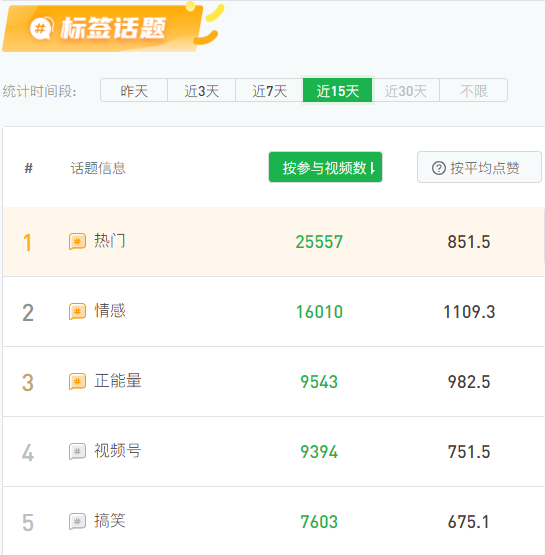Image resolution: width=545 pixels, height=555 pixels.
Task: Switch to the 近3天 time range
Action: tap(201, 91)
